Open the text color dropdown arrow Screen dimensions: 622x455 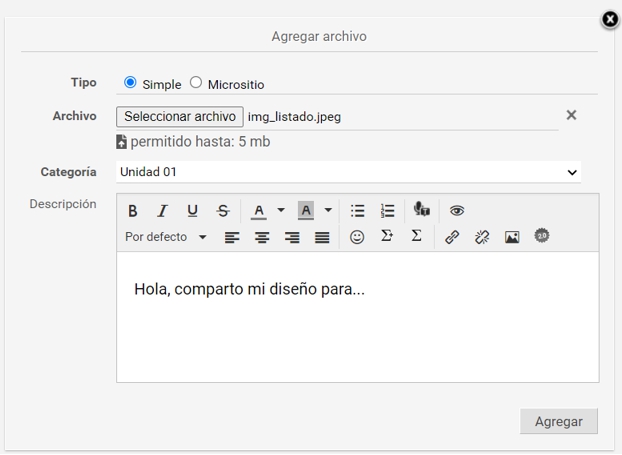tap(281, 211)
